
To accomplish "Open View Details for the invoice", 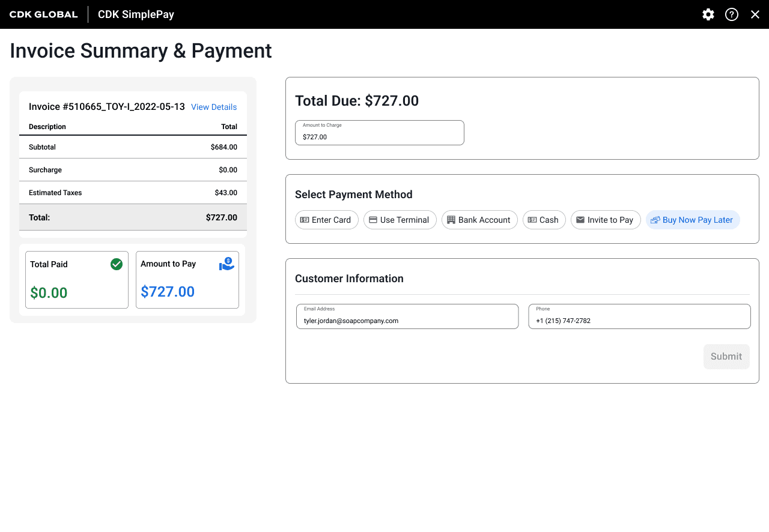I will [x=214, y=107].
